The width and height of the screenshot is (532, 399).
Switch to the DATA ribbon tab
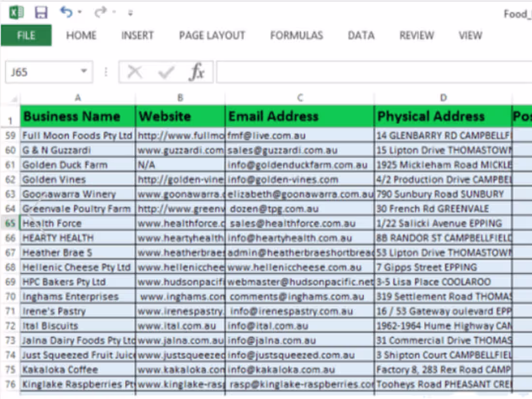tap(361, 35)
